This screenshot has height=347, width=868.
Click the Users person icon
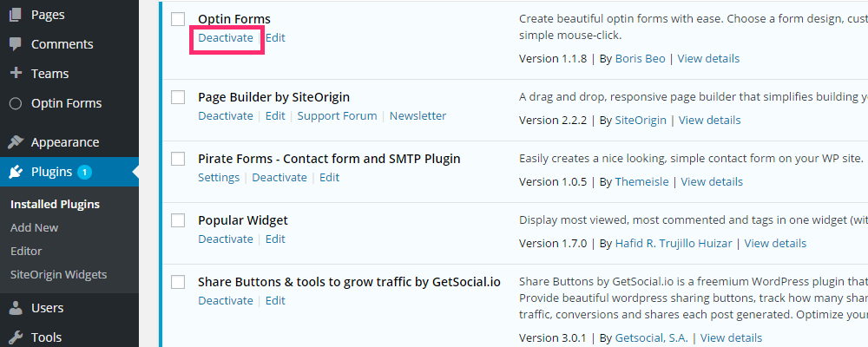point(16,308)
